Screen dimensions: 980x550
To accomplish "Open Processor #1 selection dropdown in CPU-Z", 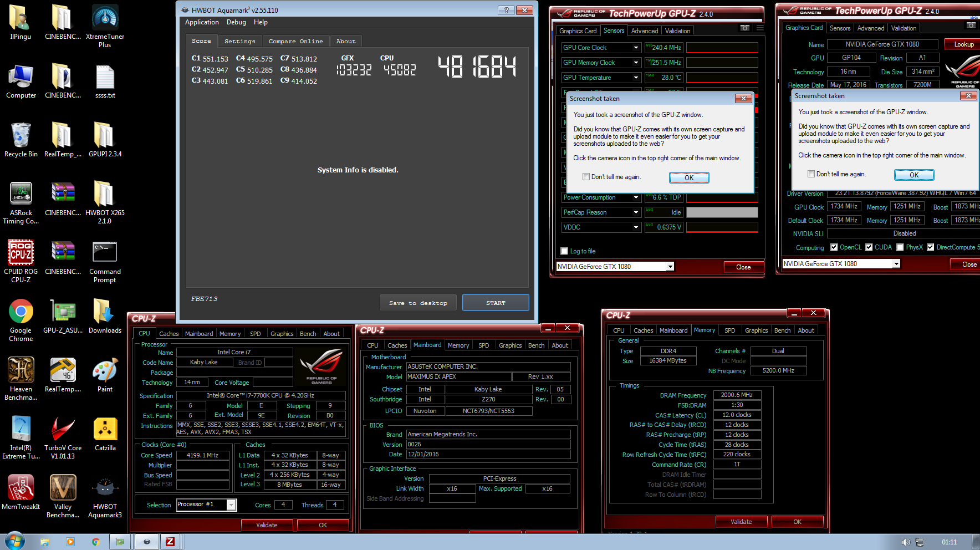I will pyautogui.click(x=232, y=505).
